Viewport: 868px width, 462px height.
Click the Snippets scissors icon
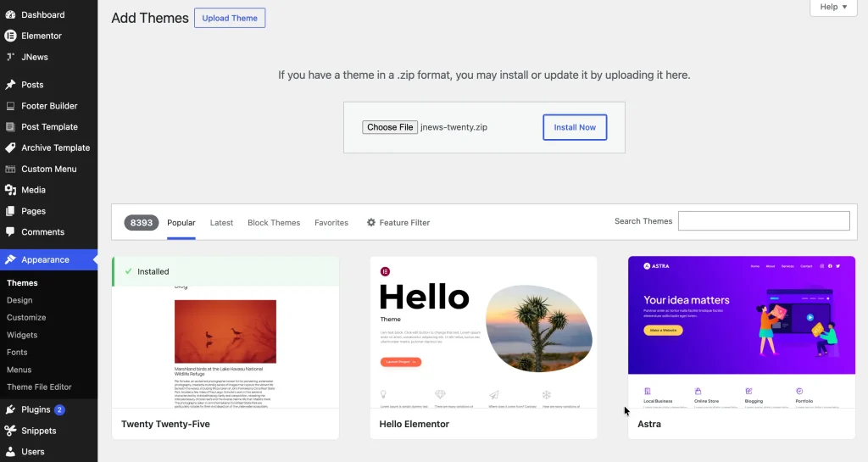pyautogui.click(x=10, y=431)
